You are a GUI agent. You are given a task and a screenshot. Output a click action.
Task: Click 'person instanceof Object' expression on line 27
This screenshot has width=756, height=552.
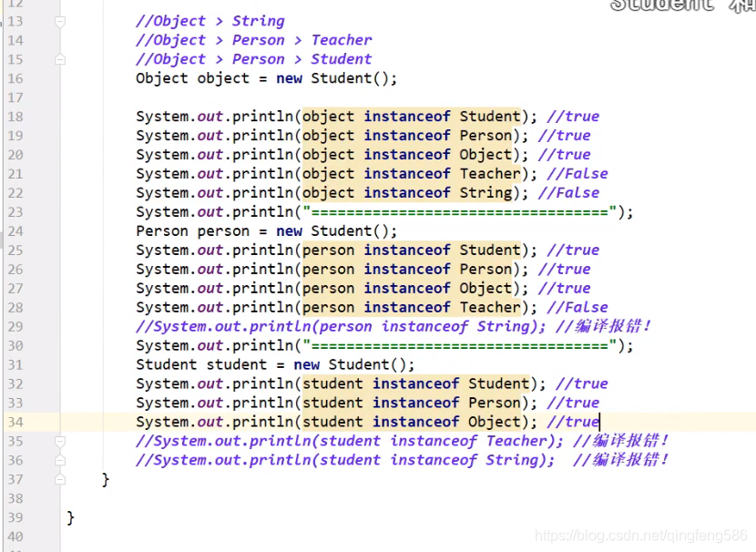[x=407, y=288]
